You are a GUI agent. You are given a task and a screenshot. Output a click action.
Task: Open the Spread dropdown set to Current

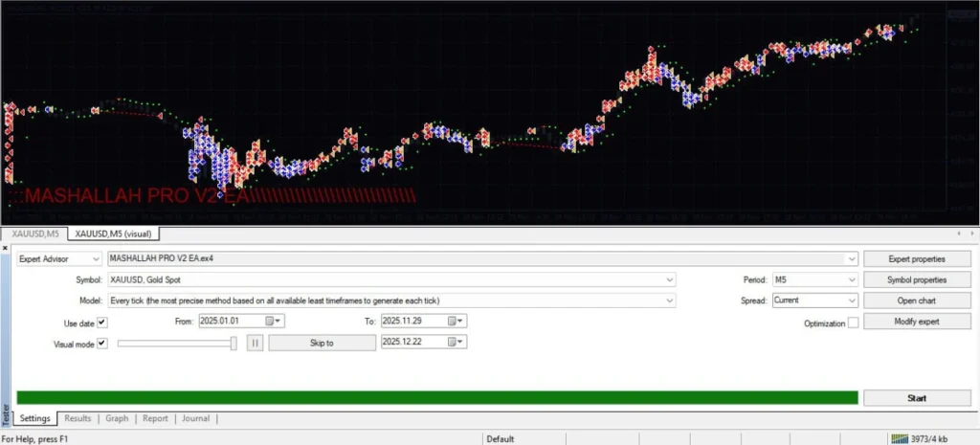pyautogui.click(x=851, y=300)
